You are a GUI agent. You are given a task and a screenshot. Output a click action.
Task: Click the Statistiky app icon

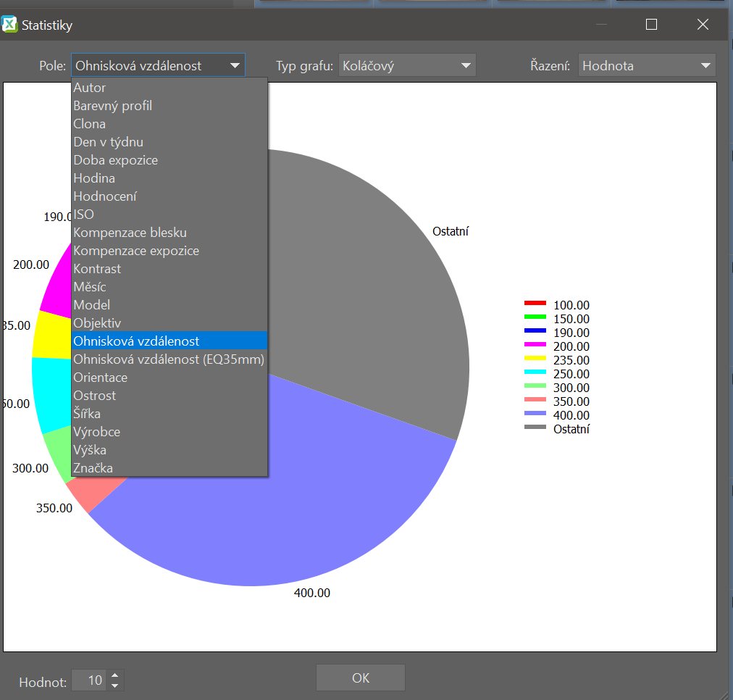[9, 25]
